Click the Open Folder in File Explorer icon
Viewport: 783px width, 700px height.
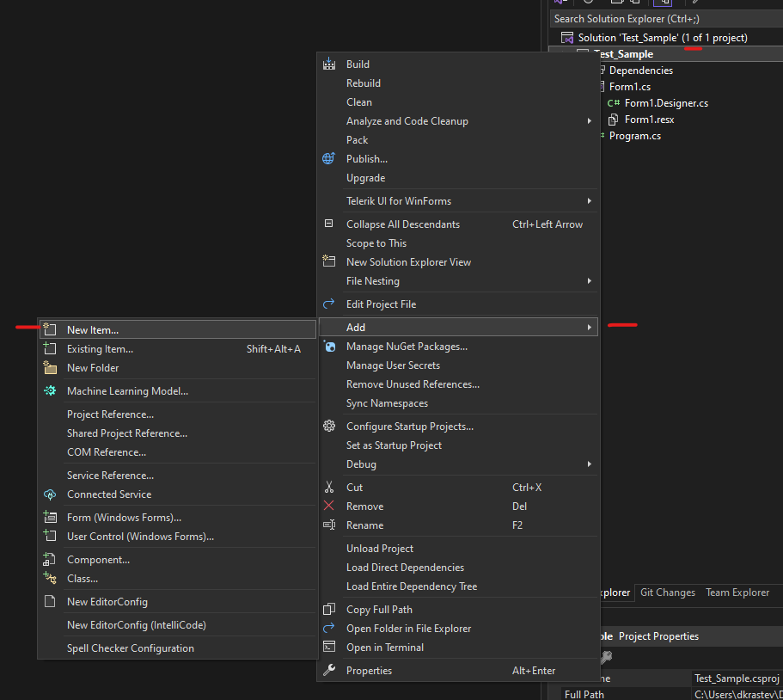(329, 628)
